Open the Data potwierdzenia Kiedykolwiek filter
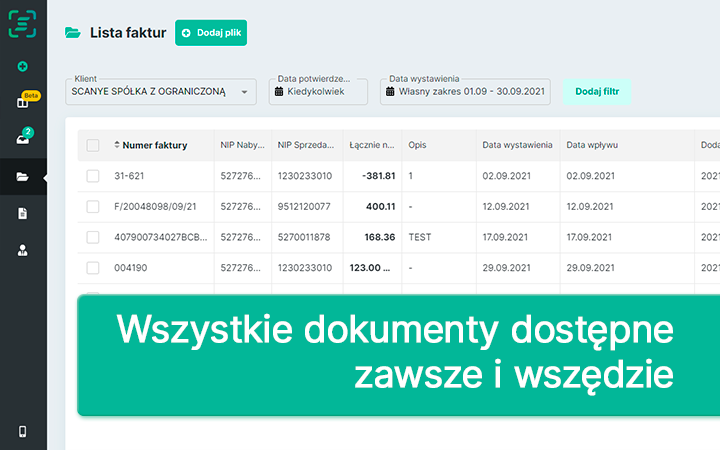This screenshot has width=720, height=450. point(318,91)
